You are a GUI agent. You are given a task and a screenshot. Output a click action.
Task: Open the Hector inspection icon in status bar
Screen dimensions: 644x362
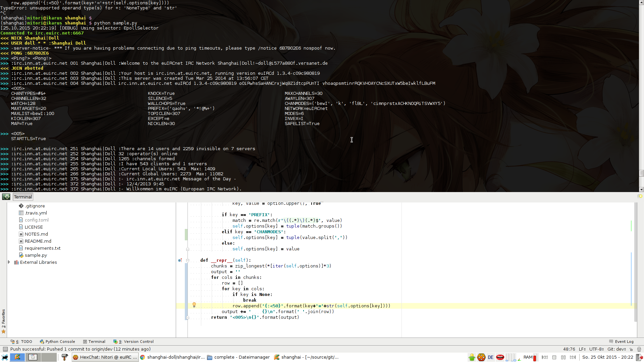click(639, 349)
